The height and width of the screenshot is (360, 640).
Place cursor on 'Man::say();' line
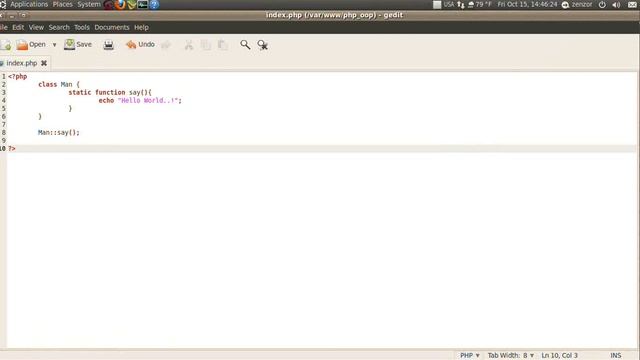[59, 133]
